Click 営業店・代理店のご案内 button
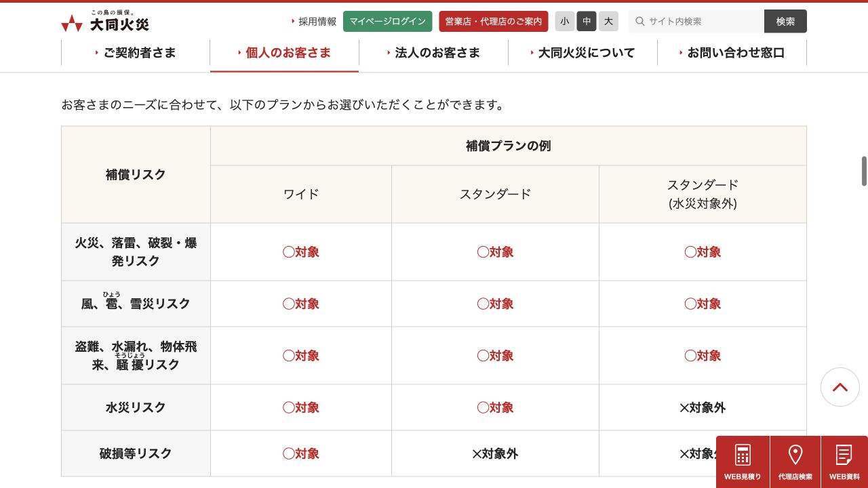868x488 pixels. [x=494, y=21]
